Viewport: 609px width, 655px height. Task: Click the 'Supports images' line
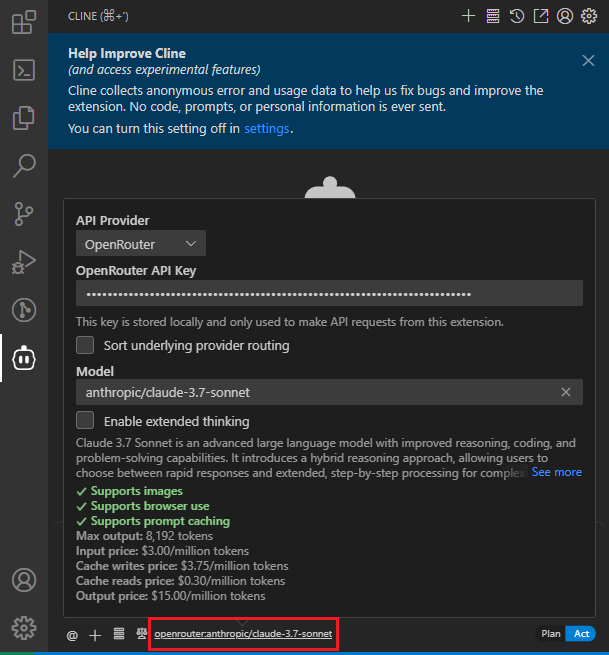(x=129, y=491)
